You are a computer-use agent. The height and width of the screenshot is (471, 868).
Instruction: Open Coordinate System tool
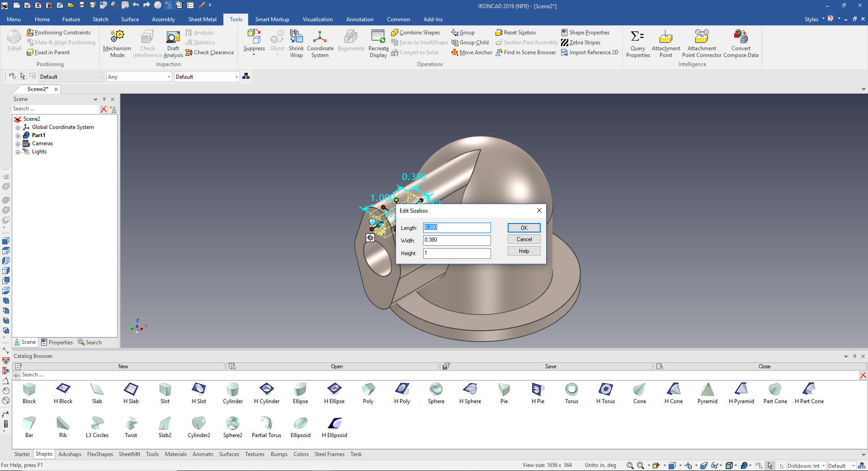tap(320, 44)
